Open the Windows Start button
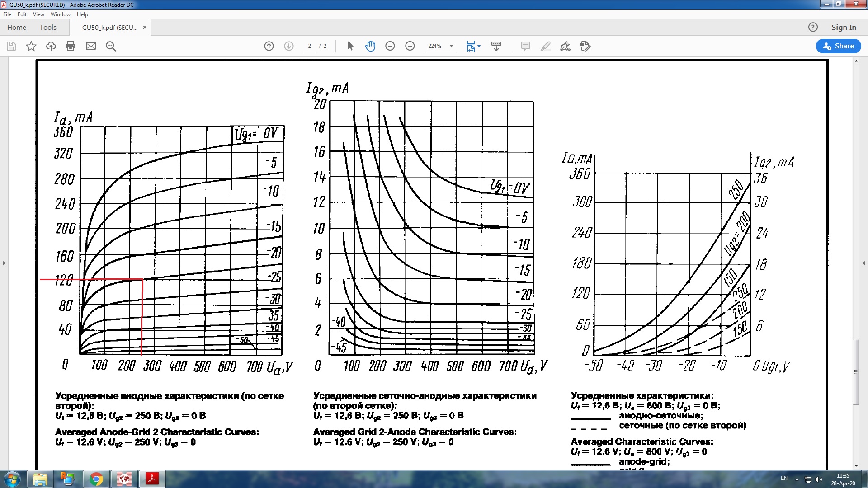The image size is (868, 488). pyautogui.click(x=12, y=479)
